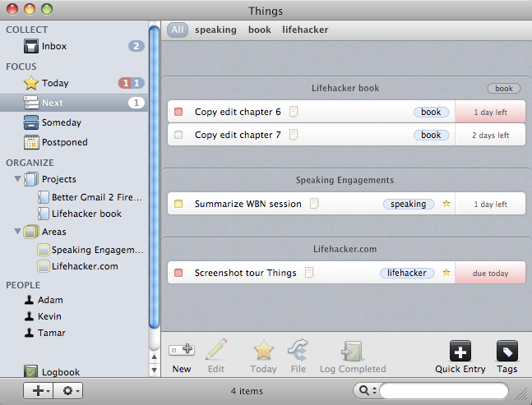
Task: Click the Projects folder icon
Action: (31, 179)
